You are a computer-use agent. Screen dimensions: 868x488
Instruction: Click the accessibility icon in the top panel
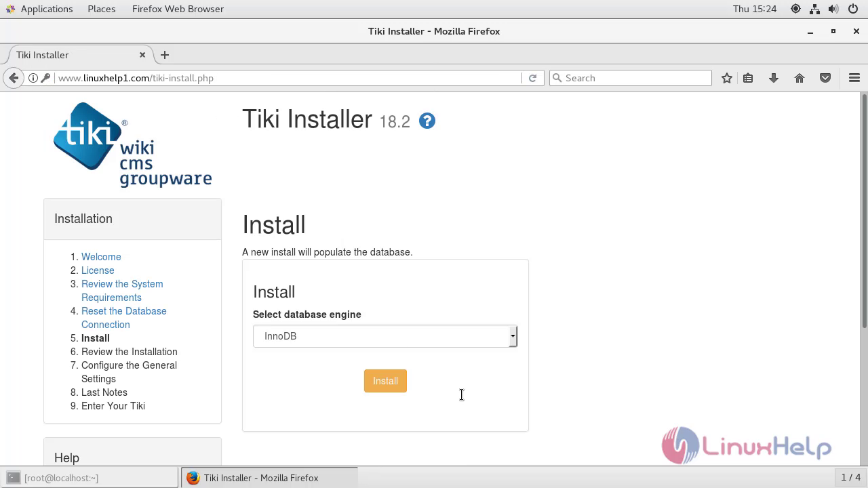(795, 9)
